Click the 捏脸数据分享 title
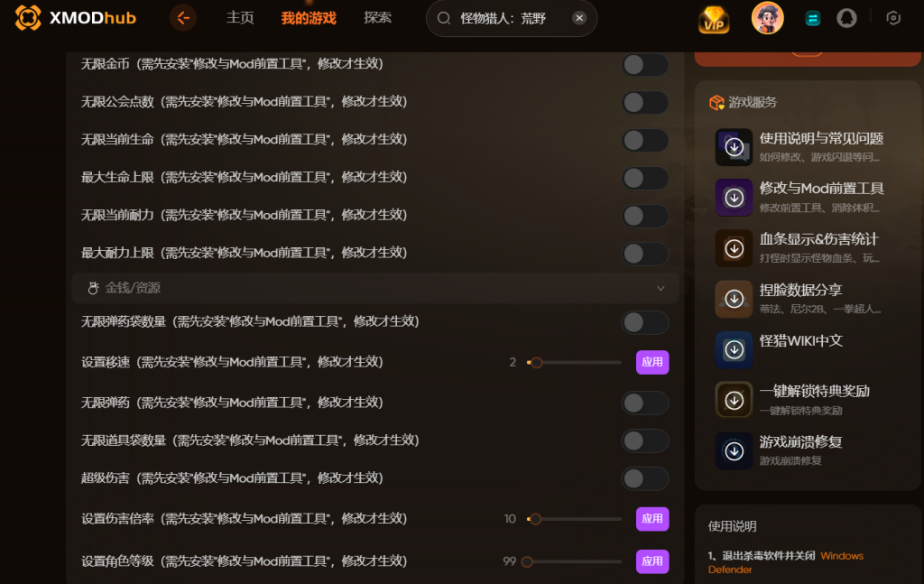 801,290
